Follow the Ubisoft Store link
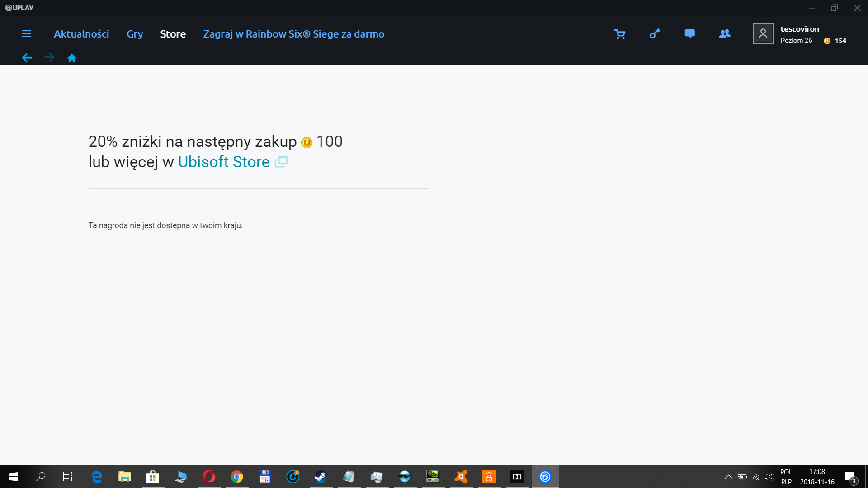The height and width of the screenshot is (488, 868). coord(224,162)
